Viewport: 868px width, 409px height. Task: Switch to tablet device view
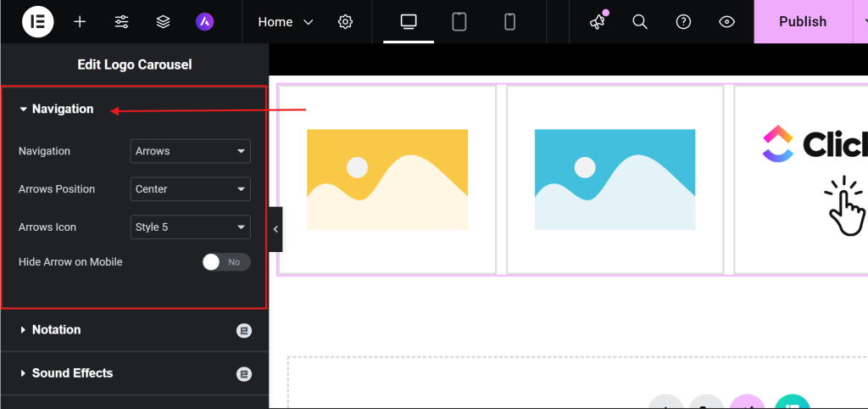459,21
